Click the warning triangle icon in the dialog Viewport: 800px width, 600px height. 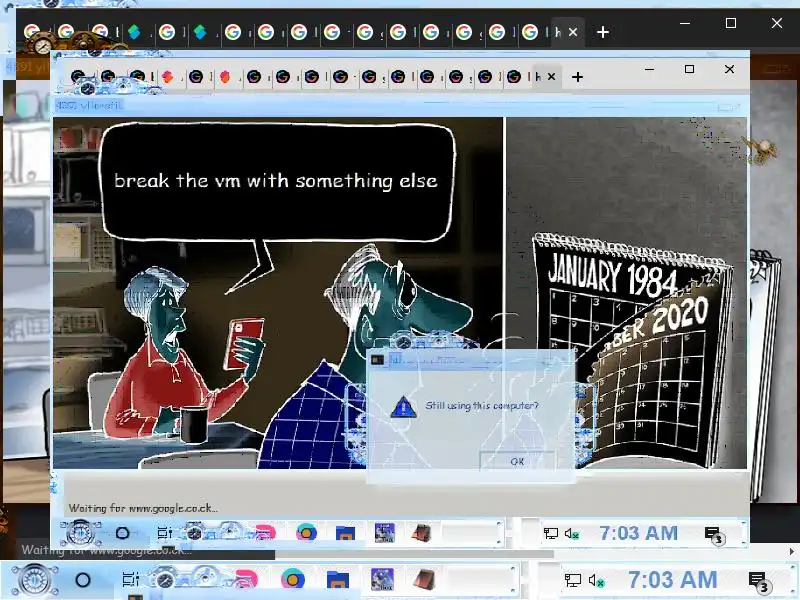click(x=403, y=407)
